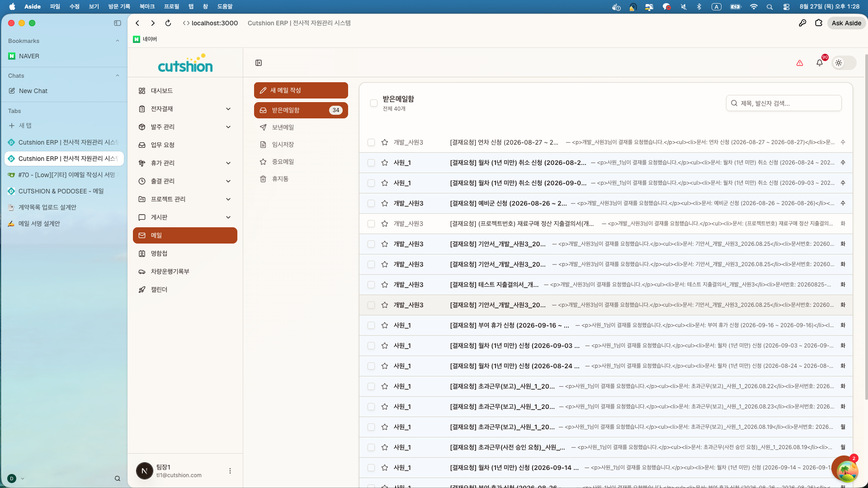Open the Ask Aside button
The image size is (868, 488).
click(846, 23)
